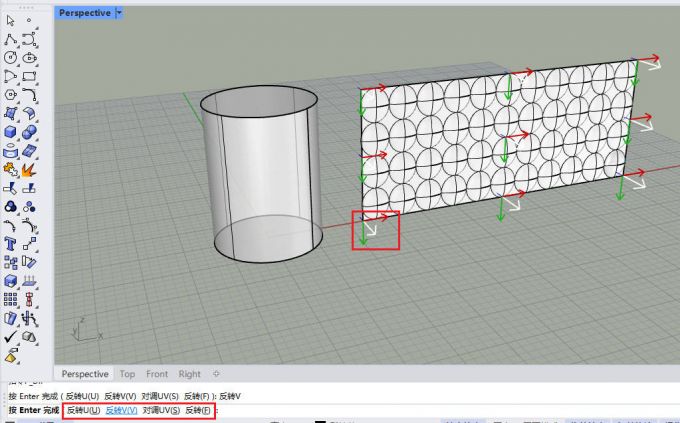Switch to the Right viewport tab
Viewport: 680px width, 423px height.
190,374
